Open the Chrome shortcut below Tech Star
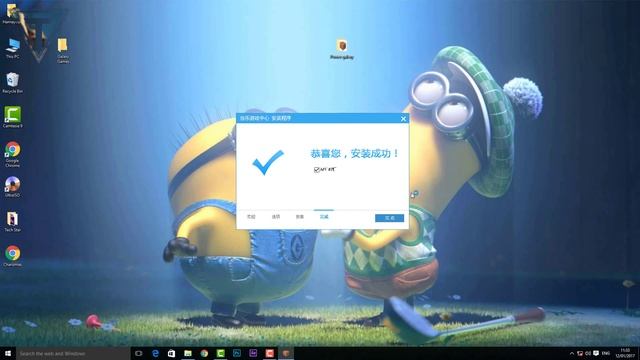 [x=13, y=256]
